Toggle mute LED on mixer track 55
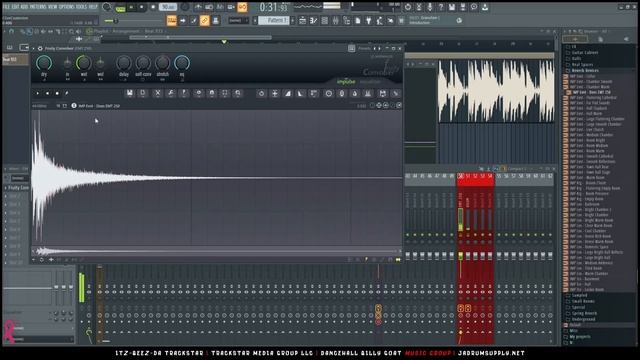 click(x=499, y=235)
